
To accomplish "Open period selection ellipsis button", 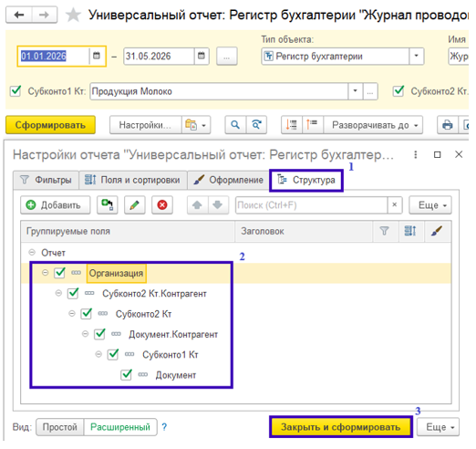I will click(x=227, y=57).
